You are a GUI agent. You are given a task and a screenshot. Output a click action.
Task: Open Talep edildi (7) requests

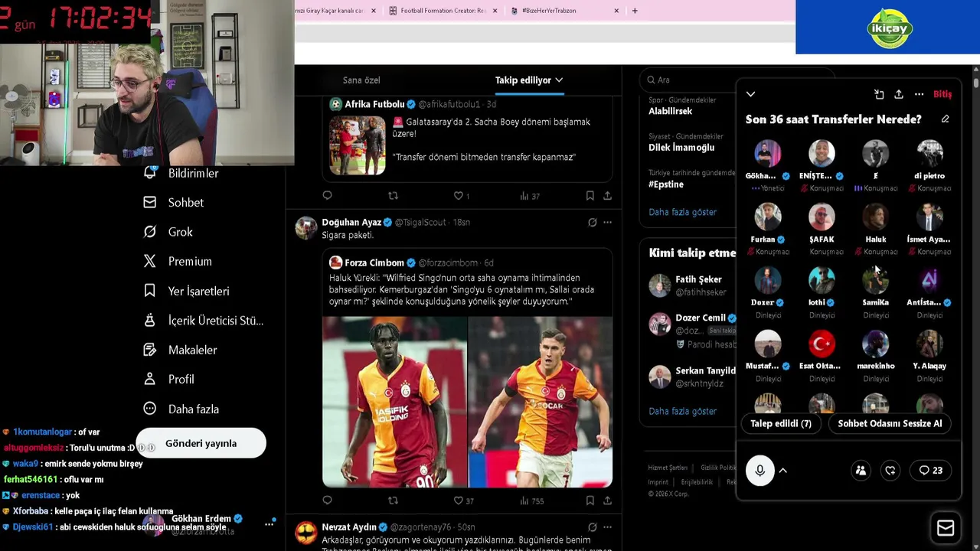coord(781,423)
